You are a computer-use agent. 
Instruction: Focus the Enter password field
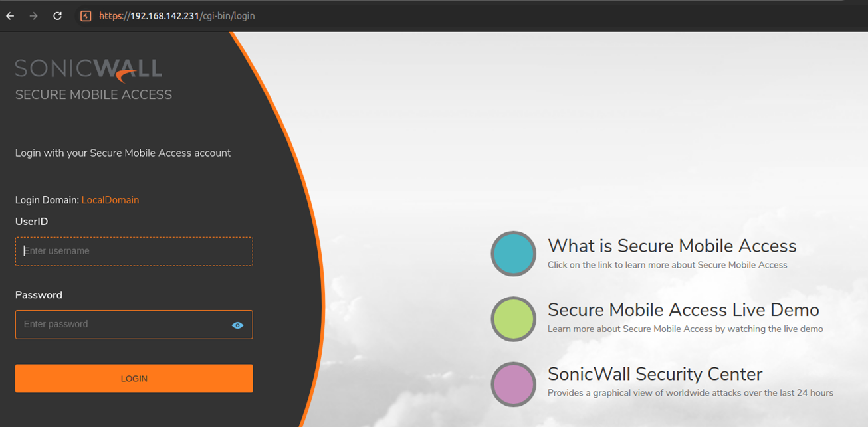[134, 325]
